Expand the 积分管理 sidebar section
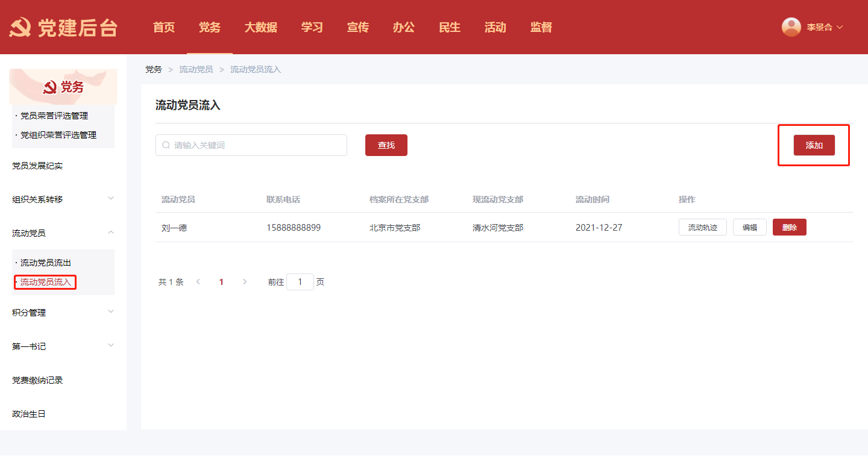Viewport: 868px width, 456px height. click(111, 312)
